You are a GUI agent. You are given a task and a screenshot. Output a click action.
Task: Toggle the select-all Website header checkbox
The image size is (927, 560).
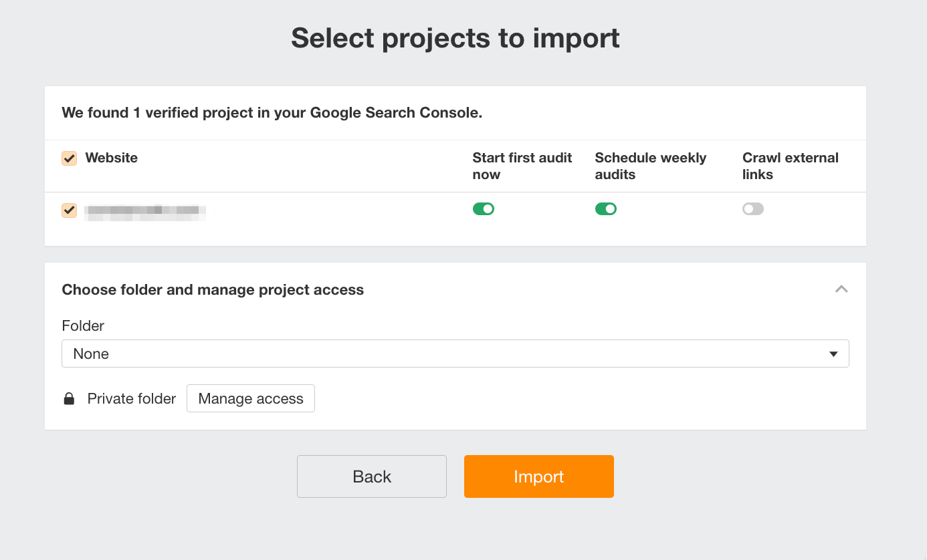[69, 158]
